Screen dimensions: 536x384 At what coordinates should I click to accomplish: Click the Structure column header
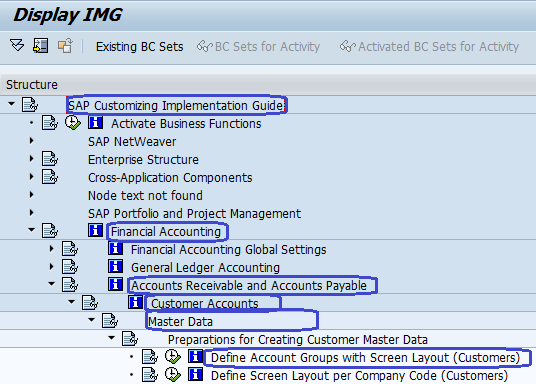[x=32, y=84]
